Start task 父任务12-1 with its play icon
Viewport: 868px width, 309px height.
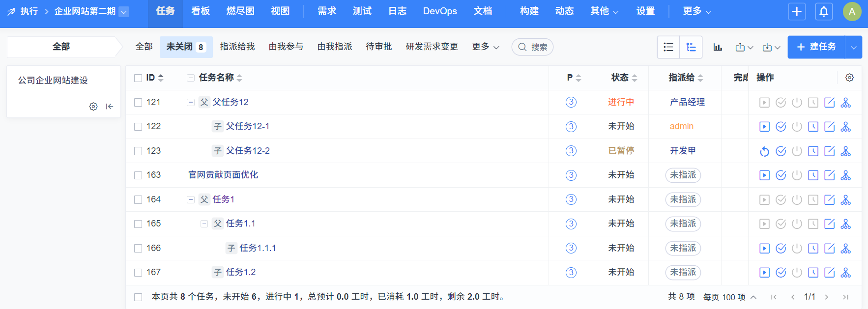pos(764,127)
